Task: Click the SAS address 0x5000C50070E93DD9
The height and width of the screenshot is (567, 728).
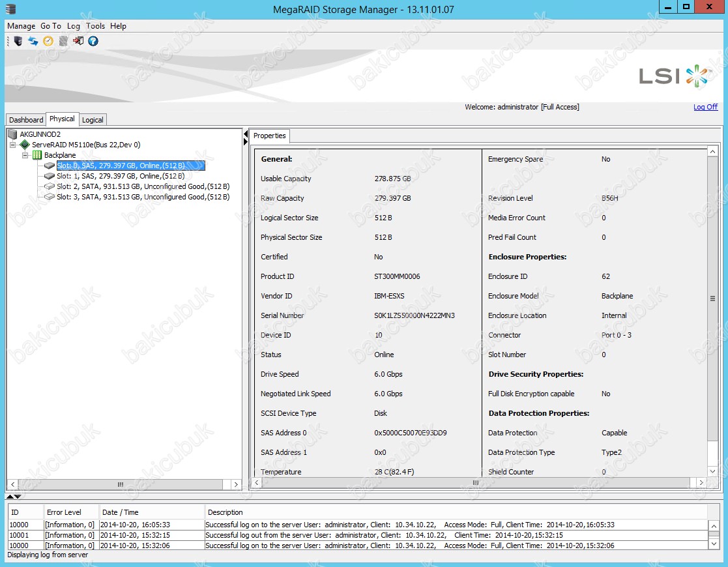Action: (411, 433)
